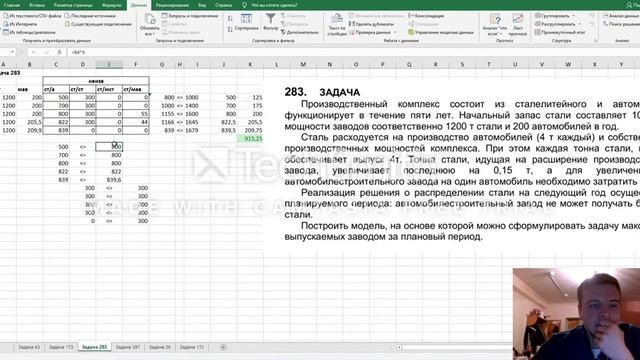The image size is (640, 360).
Task: Expand the What-If Analysis dropdown arrow
Action: 501,33
